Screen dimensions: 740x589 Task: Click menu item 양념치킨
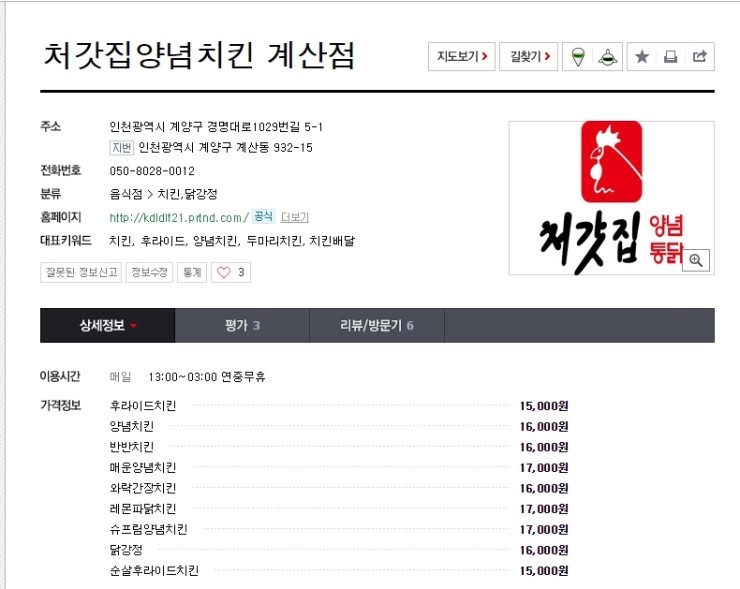(132, 427)
